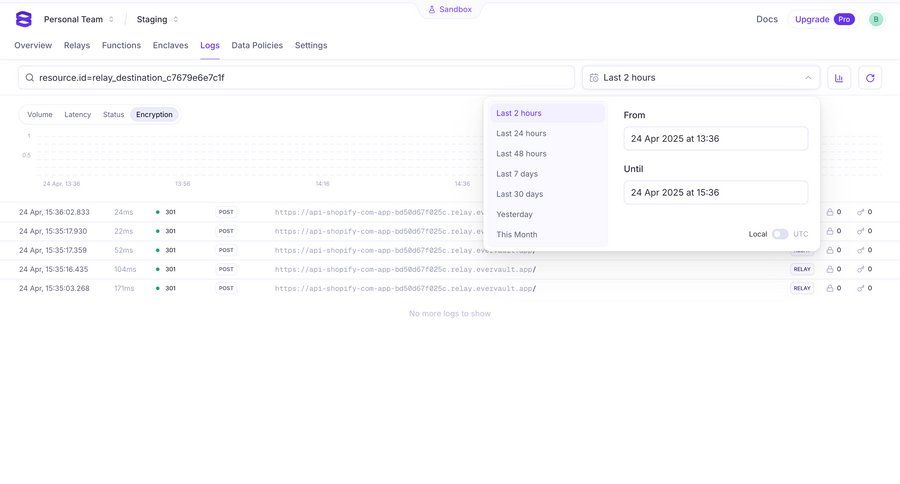The image size is (900, 484).
Task: Click key icon on last log row
Action: (x=861, y=288)
